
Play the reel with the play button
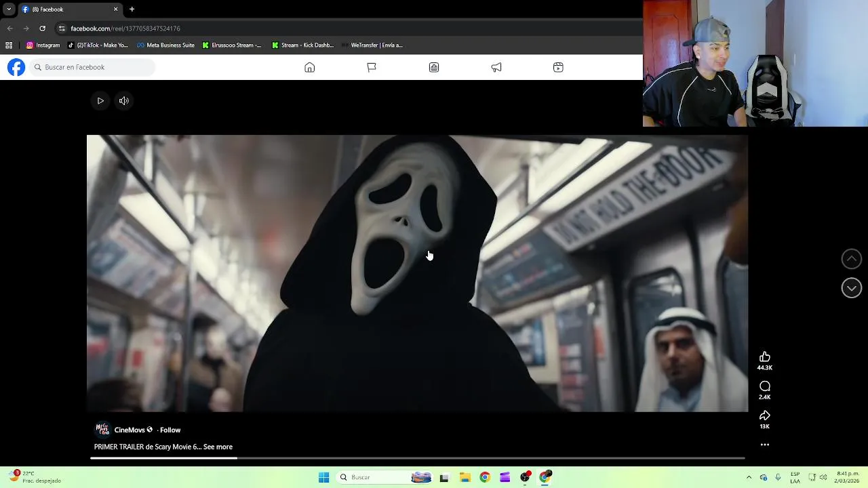100,101
